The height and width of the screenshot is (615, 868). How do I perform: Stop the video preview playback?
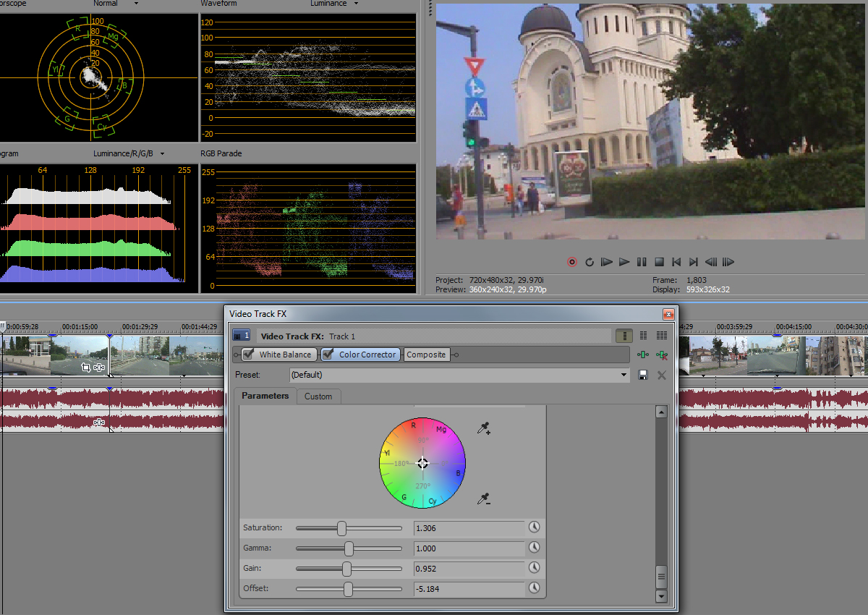(659, 262)
